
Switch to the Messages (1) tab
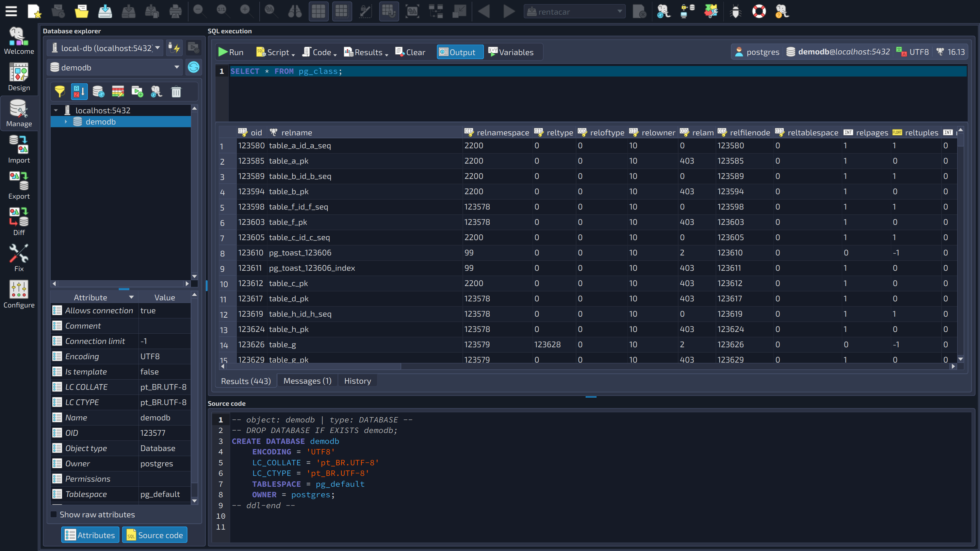[307, 381]
